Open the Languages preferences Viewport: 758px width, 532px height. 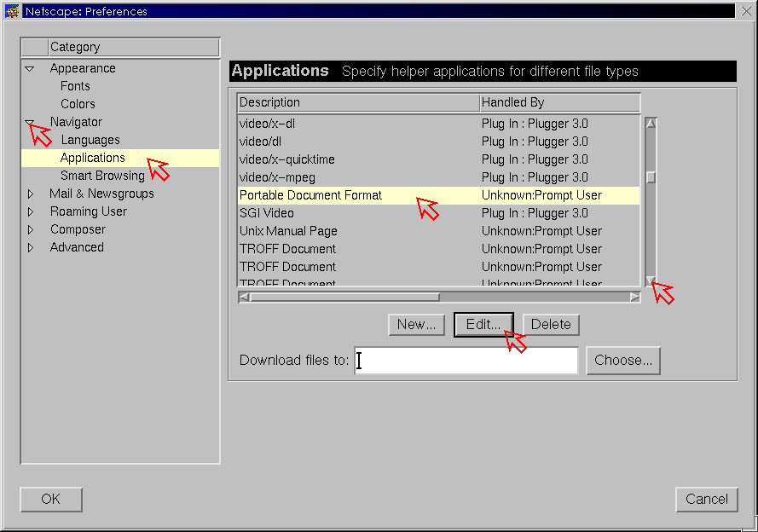coord(90,140)
